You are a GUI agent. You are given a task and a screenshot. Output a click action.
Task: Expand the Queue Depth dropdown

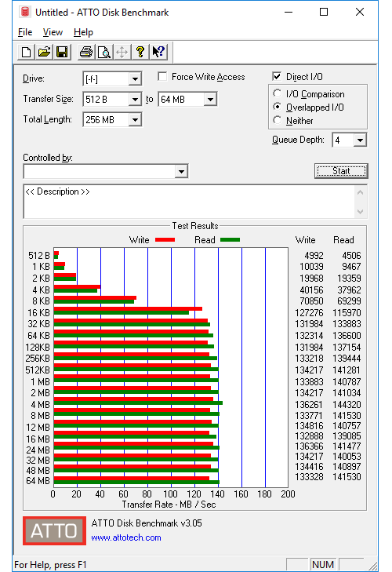click(x=360, y=140)
